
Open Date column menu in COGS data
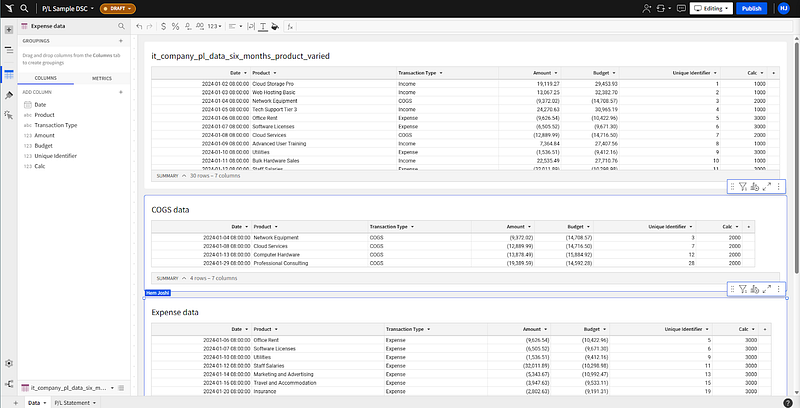[x=246, y=226]
